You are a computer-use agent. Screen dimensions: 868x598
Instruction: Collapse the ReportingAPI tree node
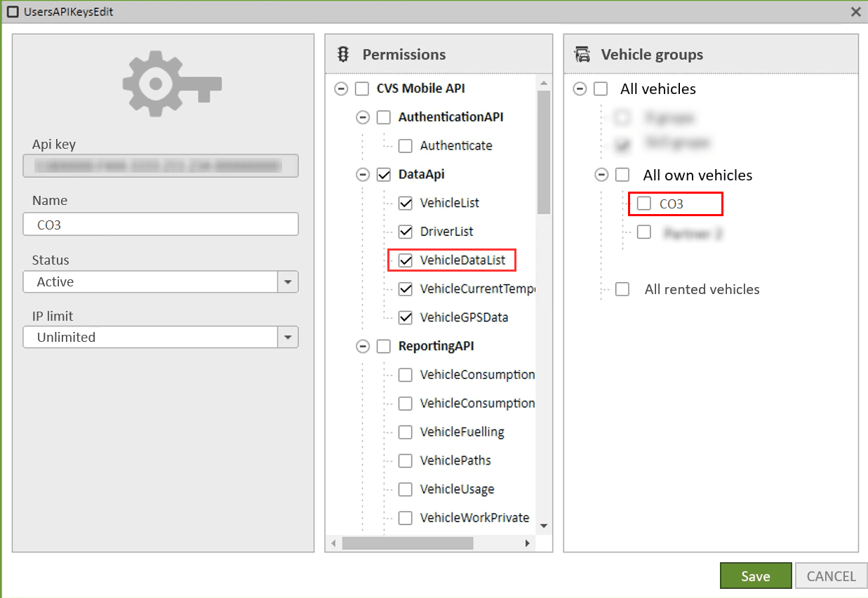click(363, 346)
